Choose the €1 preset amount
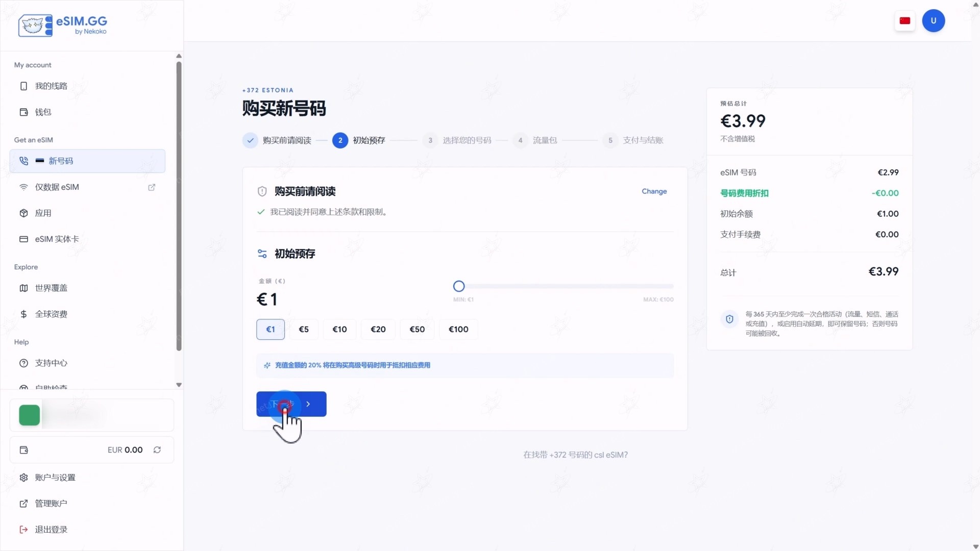The width and height of the screenshot is (980, 551). point(271,329)
